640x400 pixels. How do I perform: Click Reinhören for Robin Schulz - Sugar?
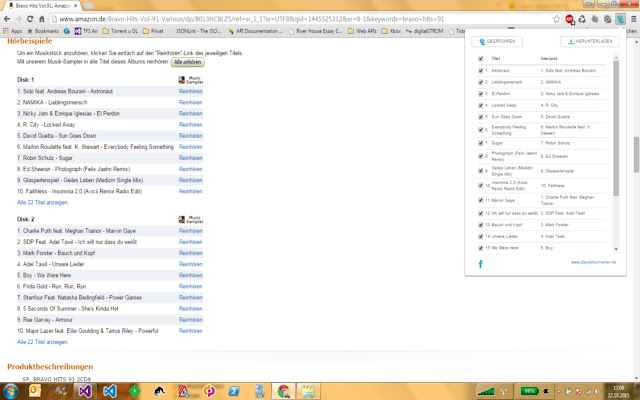[x=191, y=158]
